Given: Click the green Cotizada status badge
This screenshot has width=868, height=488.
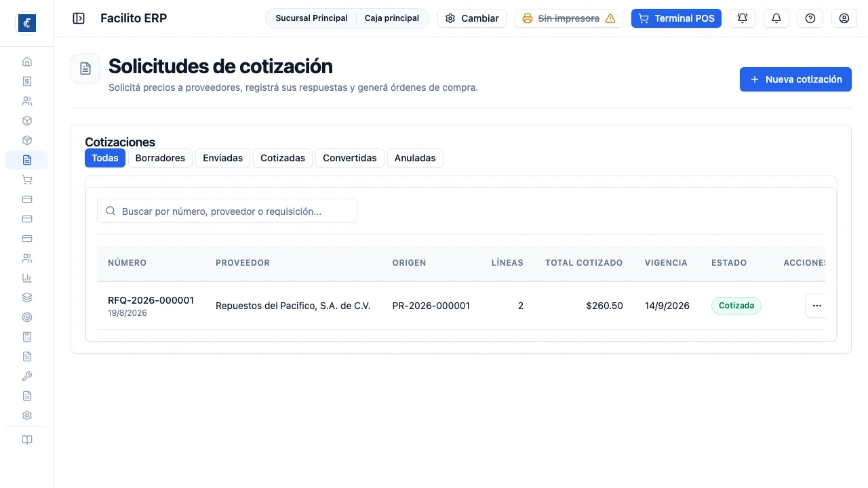Looking at the screenshot, I should point(736,306).
